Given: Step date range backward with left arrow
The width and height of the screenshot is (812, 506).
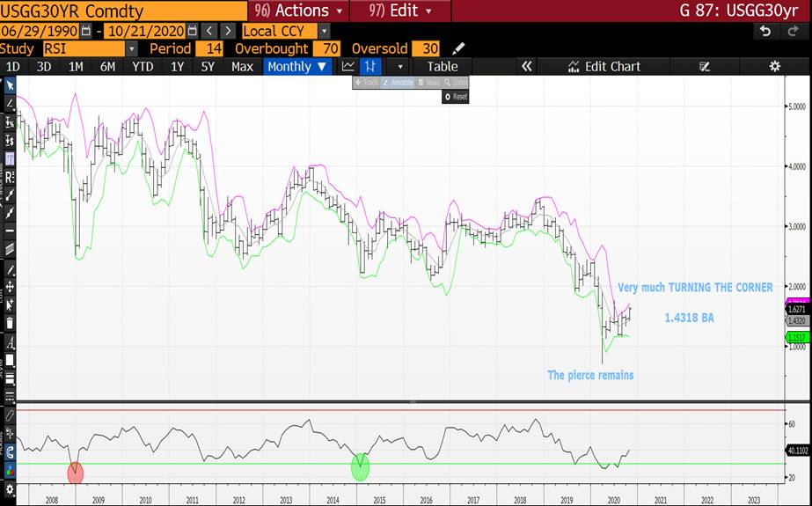Looking at the screenshot, I should coord(209,31).
